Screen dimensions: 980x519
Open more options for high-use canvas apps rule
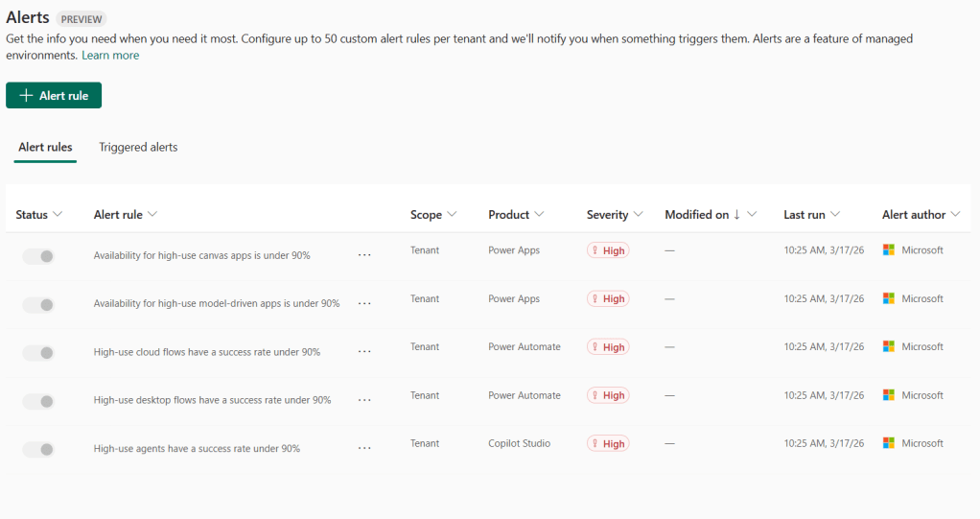[x=364, y=255]
